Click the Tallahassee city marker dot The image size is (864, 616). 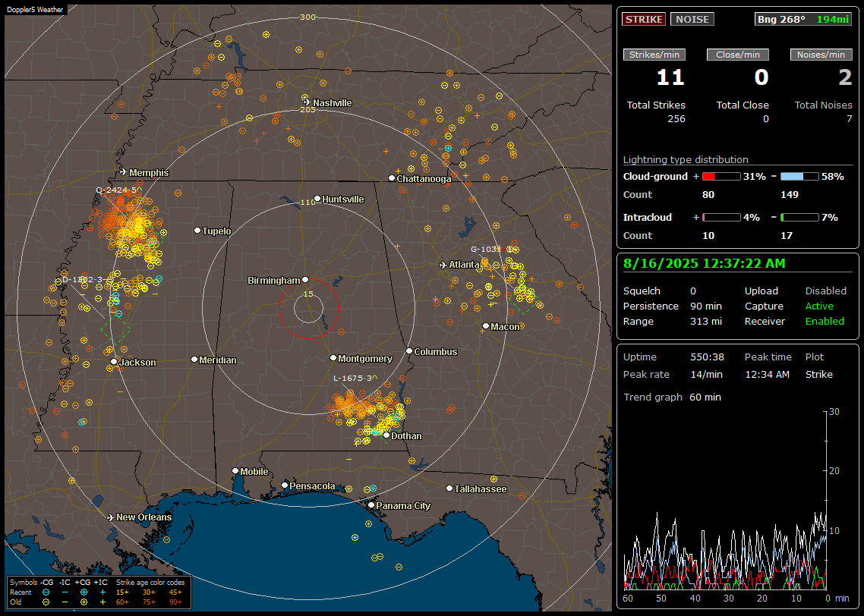click(449, 489)
